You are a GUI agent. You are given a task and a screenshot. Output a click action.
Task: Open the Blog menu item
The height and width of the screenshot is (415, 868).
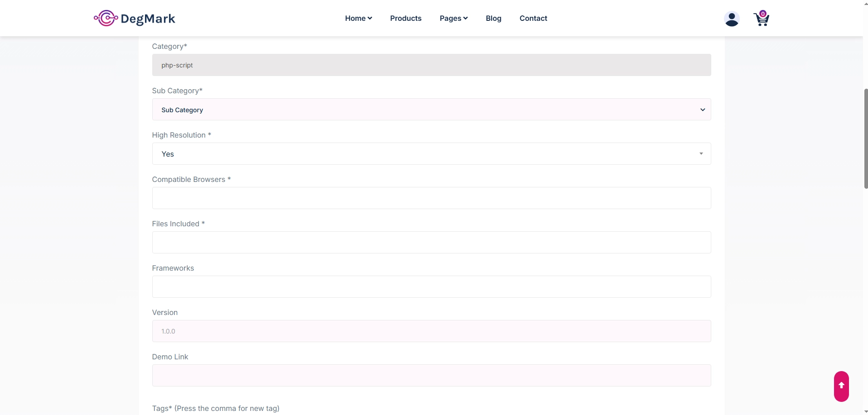493,18
